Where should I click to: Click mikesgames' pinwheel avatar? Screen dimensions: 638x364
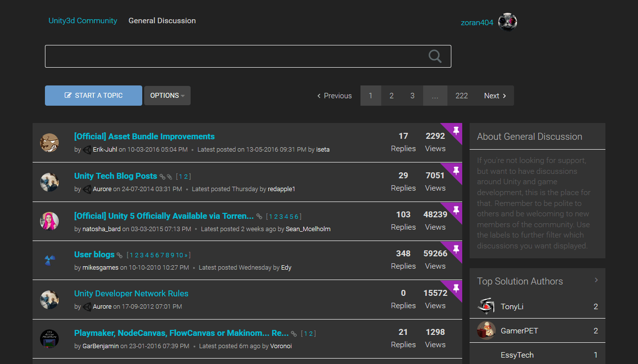[x=49, y=260]
